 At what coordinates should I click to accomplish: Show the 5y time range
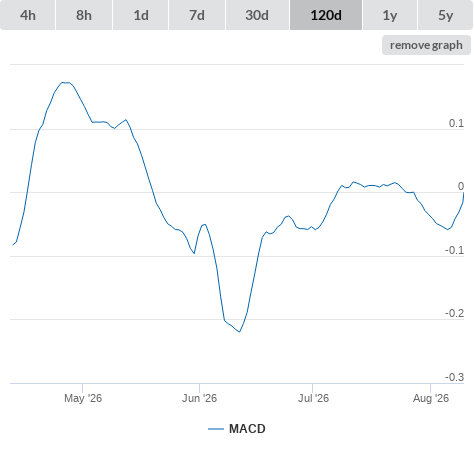(445, 15)
